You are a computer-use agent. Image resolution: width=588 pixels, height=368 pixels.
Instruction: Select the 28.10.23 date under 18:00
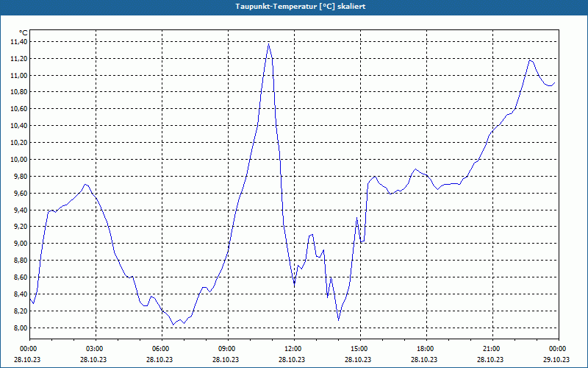[x=424, y=359]
